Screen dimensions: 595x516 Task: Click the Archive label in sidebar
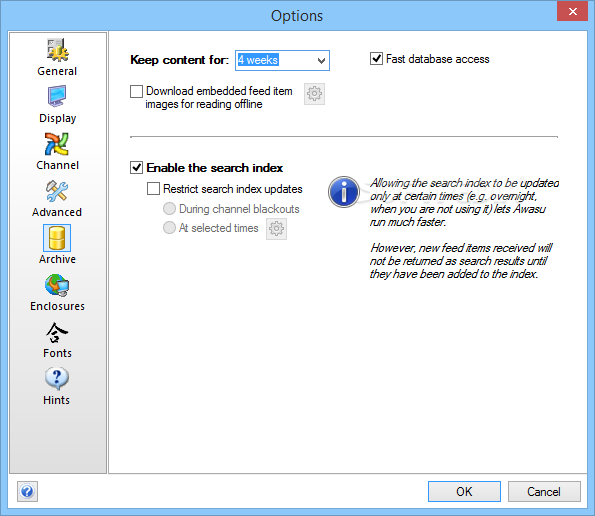coord(57,259)
